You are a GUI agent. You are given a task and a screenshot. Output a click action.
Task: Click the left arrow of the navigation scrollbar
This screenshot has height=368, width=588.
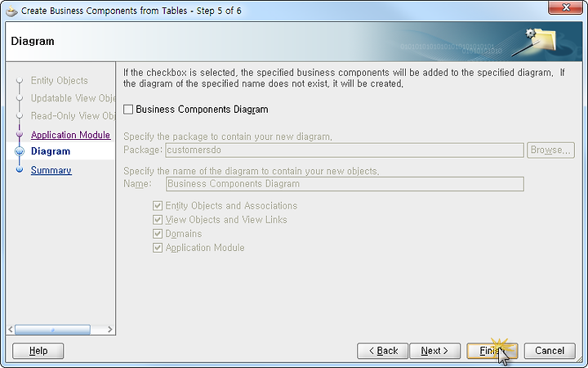(11, 330)
